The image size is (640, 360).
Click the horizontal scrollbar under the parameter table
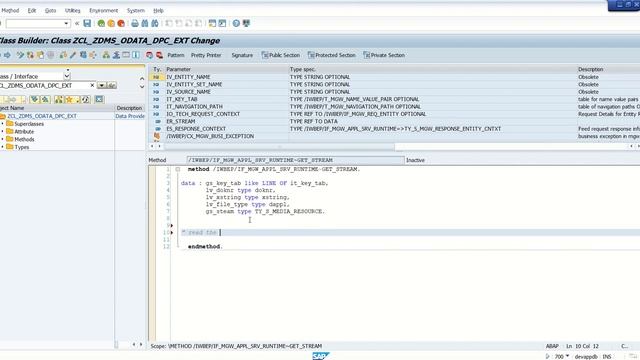(x=278, y=146)
